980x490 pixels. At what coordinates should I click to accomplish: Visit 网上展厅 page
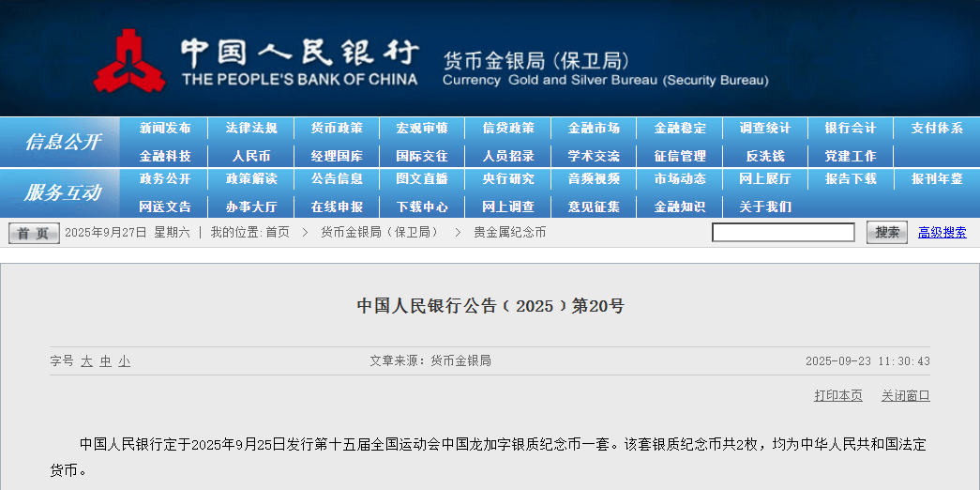coord(765,179)
